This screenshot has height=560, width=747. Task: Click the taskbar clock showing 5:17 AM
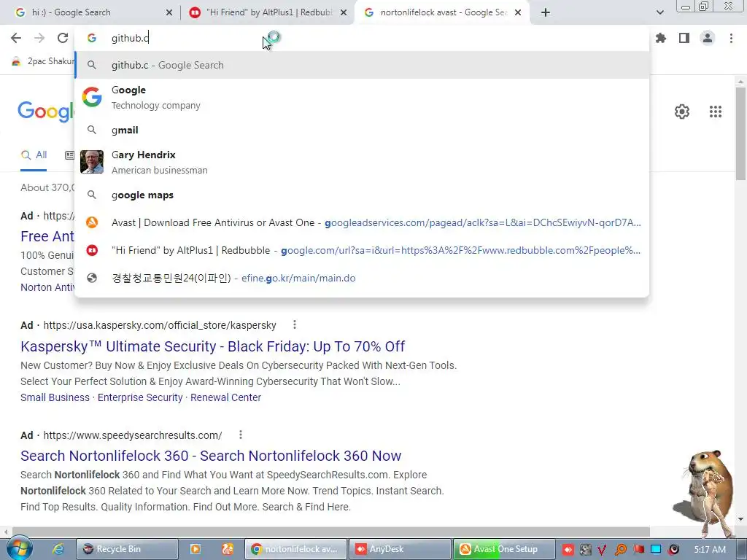point(710,550)
